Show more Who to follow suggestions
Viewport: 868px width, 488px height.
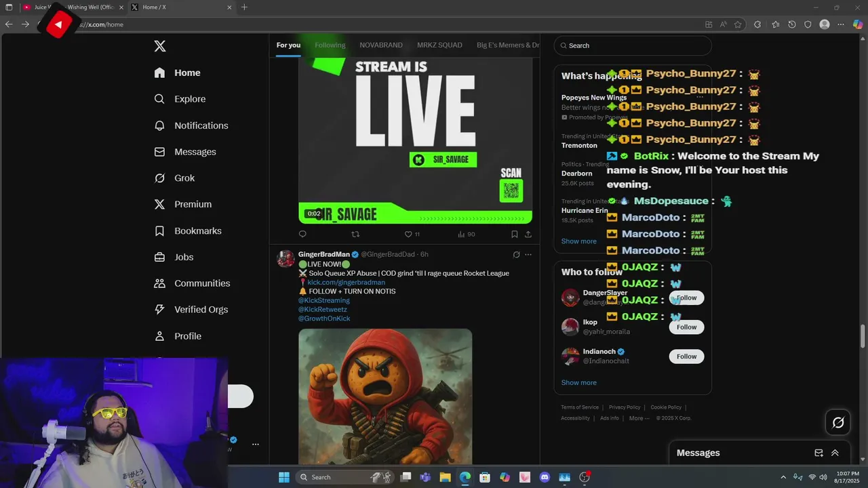coord(579,383)
